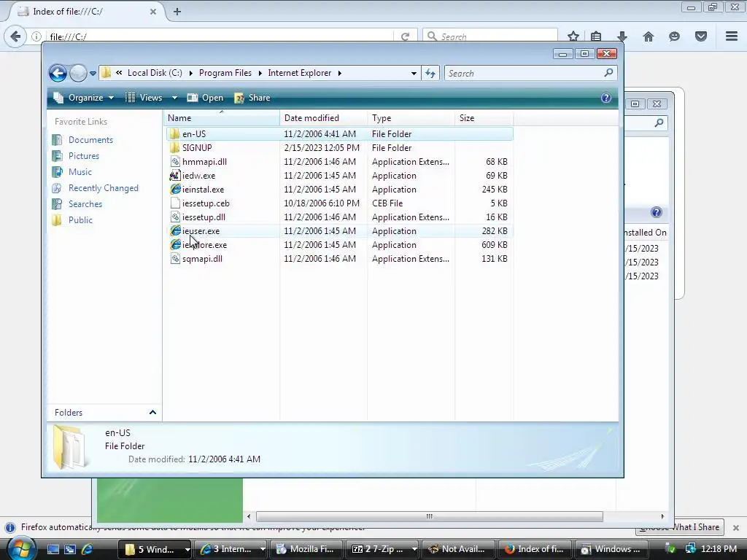Click the en-US folder preview thumbnail

71,447
